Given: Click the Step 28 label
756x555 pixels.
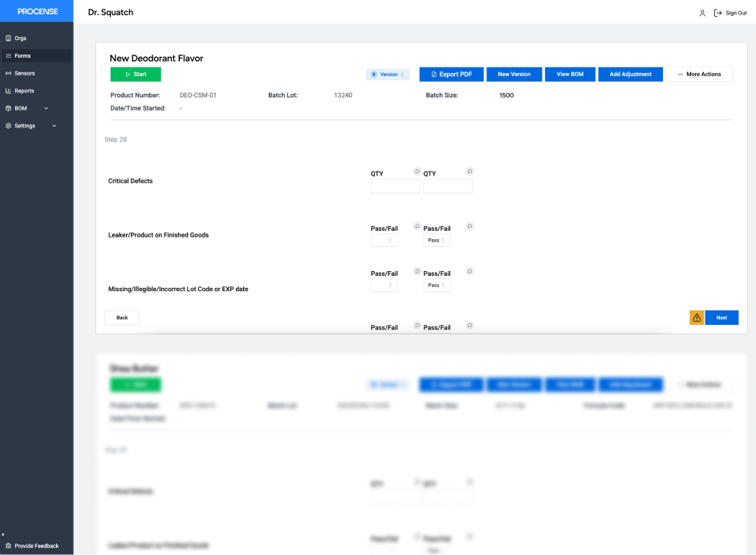Looking at the screenshot, I should [x=116, y=140].
